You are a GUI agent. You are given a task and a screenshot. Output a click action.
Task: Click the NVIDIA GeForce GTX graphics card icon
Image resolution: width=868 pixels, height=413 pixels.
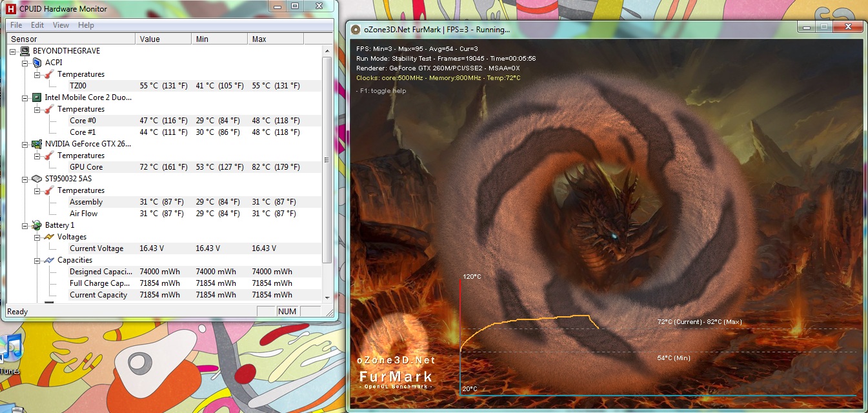pyautogui.click(x=37, y=144)
